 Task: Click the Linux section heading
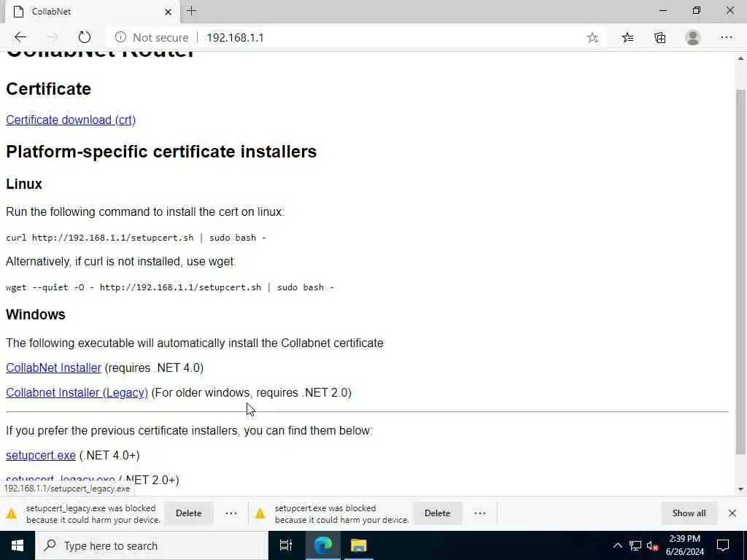click(24, 184)
